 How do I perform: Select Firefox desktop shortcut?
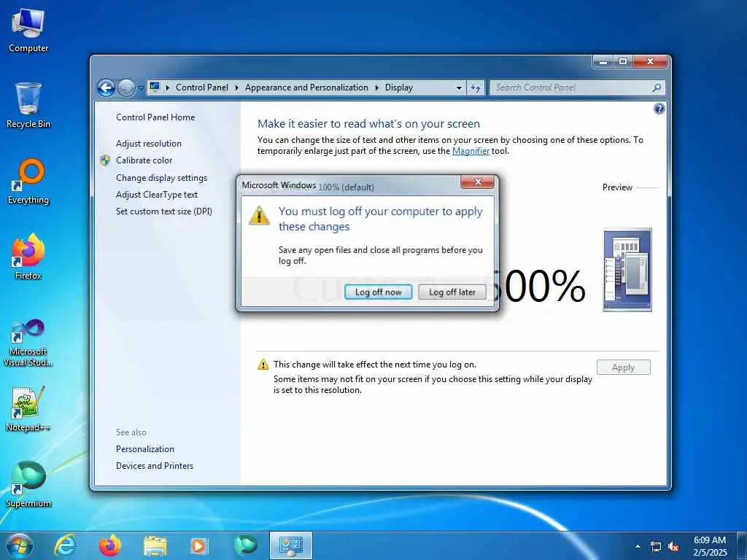[x=28, y=257]
